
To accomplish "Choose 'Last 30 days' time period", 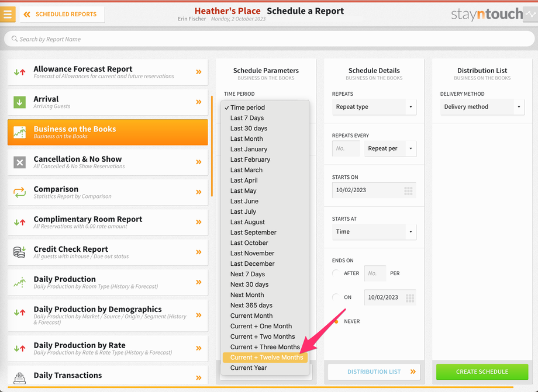I will point(265,128).
